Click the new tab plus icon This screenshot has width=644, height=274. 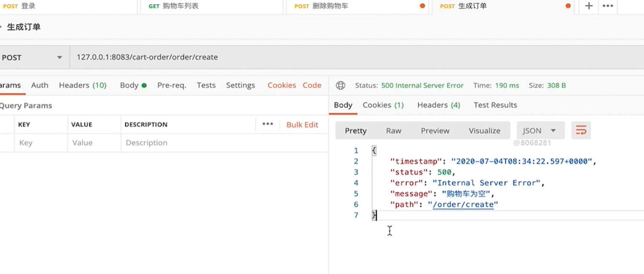tap(588, 6)
